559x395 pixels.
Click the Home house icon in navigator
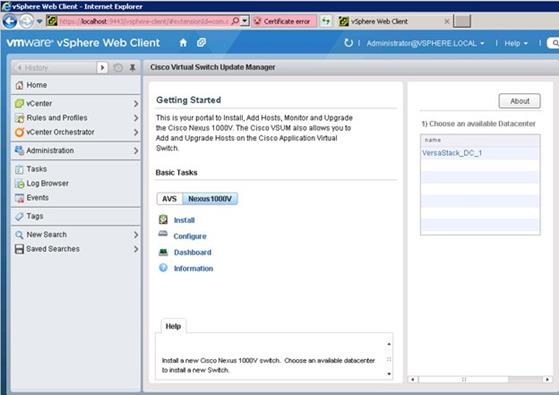coord(19,85)
